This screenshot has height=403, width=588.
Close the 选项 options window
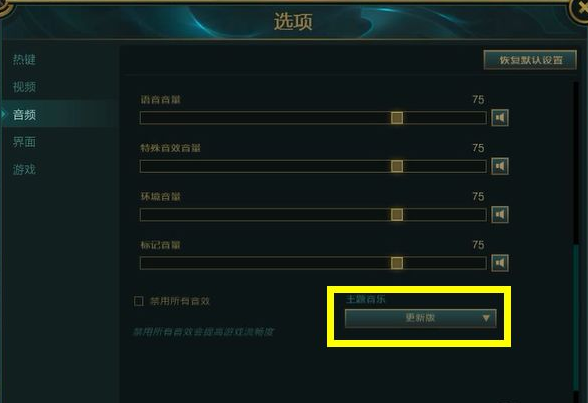click(x=580, y=8)
